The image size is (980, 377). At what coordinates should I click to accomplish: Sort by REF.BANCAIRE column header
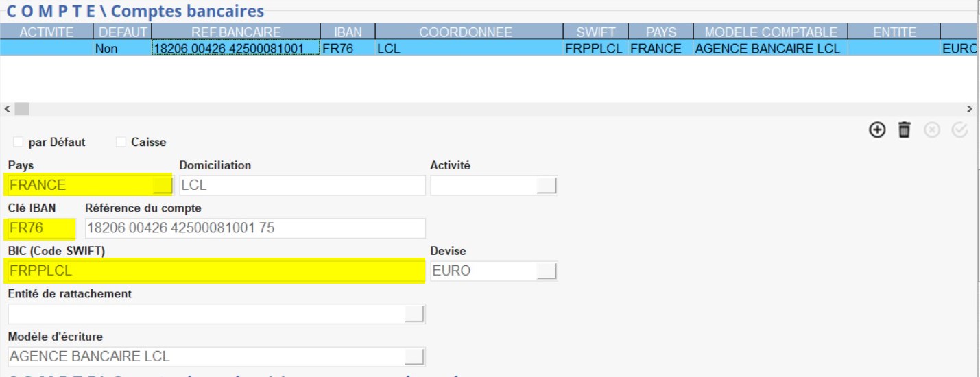[x=236, y=32]
